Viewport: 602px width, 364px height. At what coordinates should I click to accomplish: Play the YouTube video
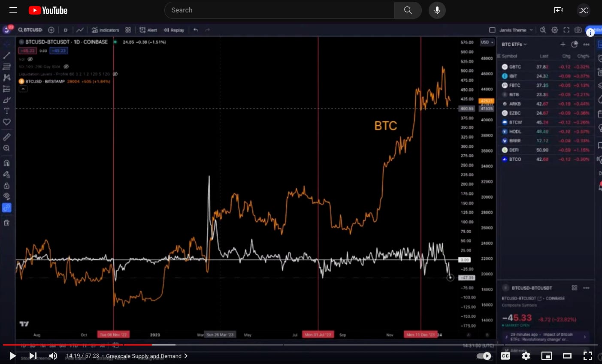pyautogui.click(x=12, y=356)
